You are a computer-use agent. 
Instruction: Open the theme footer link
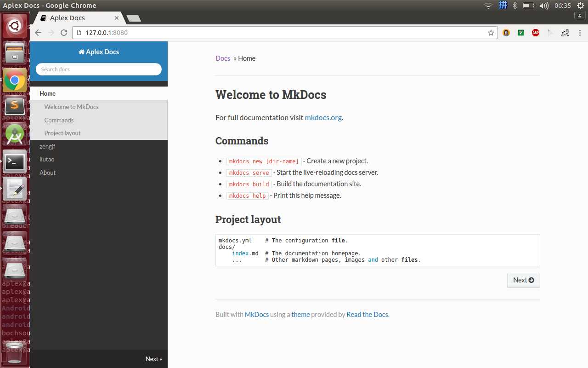(x=300, y=315)
